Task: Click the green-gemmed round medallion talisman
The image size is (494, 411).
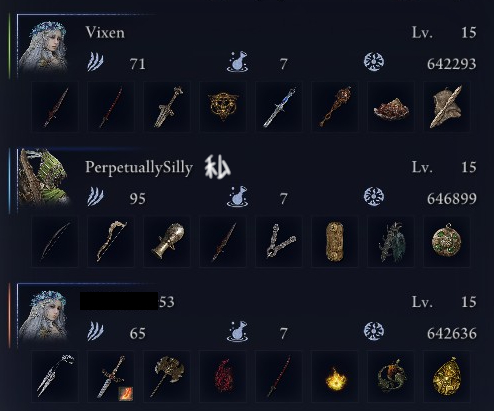Action: [447, 241]
